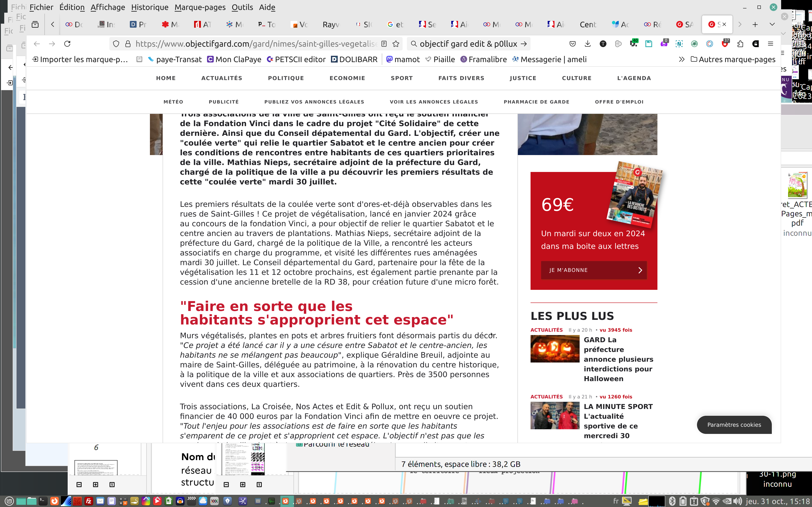
Task: Show more bookmarks with double chevron
Action: coord(682,59)
